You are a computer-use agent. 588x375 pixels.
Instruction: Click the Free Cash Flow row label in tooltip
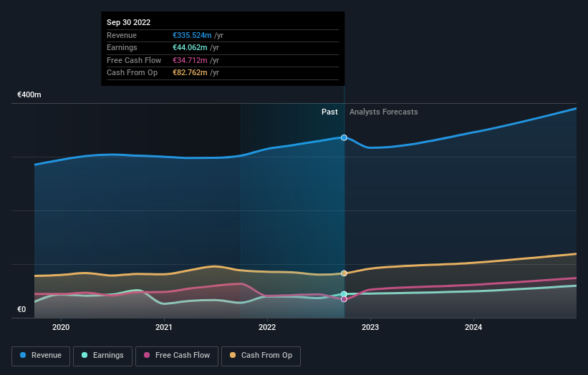pos(134,60)
